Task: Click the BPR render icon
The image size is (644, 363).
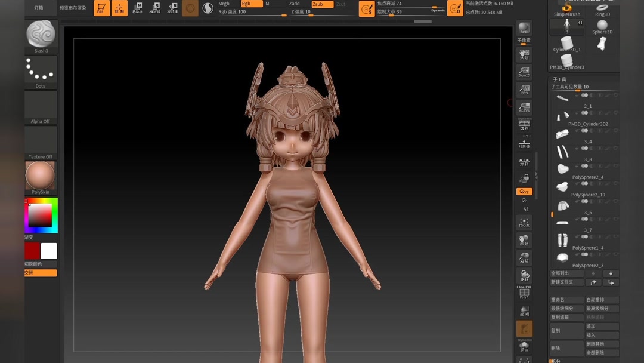Action: 524,27
